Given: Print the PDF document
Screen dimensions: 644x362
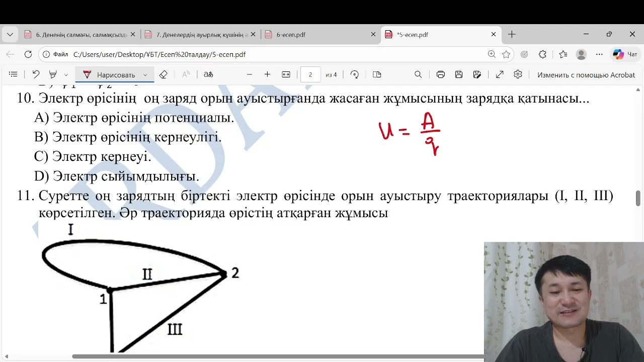Looking at the screenshot, I should coord(441,74).
